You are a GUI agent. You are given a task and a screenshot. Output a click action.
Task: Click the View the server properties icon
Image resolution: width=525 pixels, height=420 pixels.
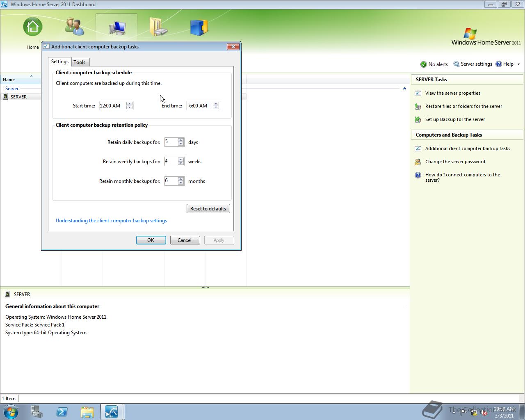point(418,93)
